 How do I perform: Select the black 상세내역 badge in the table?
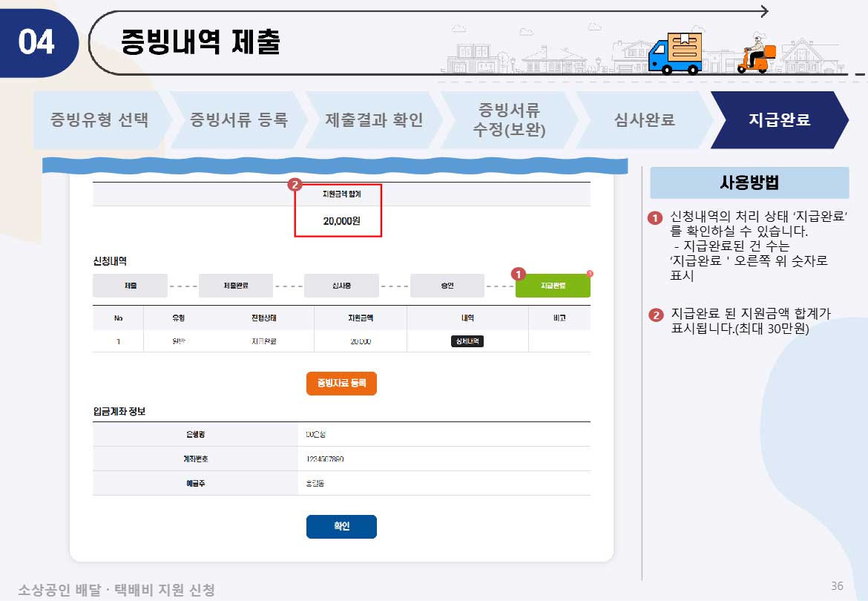click(466, 341)
